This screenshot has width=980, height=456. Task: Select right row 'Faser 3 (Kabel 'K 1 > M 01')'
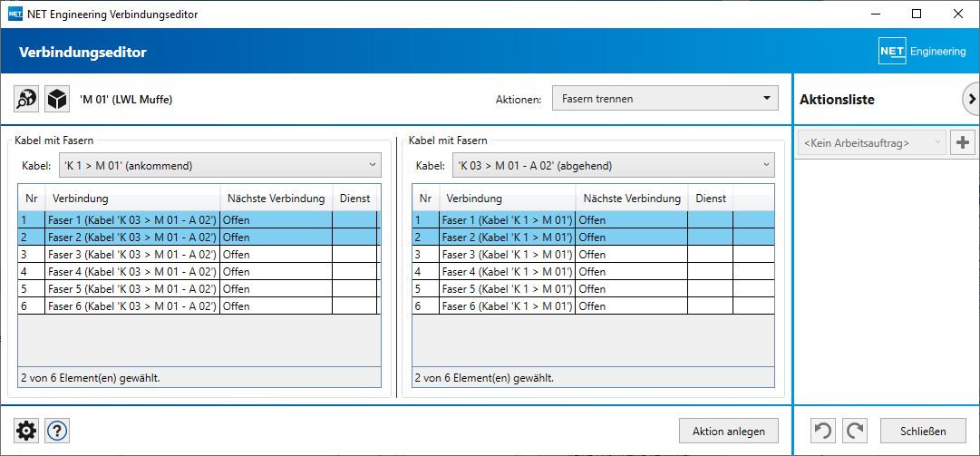pos(593,255)
